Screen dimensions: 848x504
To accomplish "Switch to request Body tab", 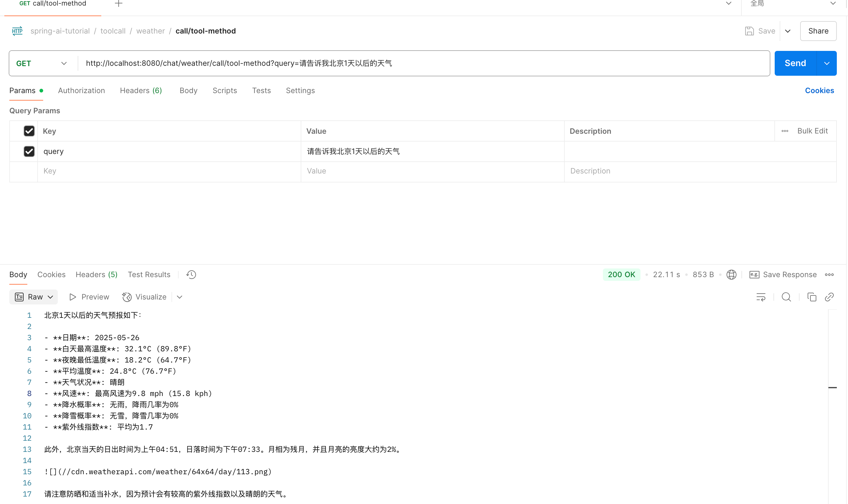I will [188, 91].
